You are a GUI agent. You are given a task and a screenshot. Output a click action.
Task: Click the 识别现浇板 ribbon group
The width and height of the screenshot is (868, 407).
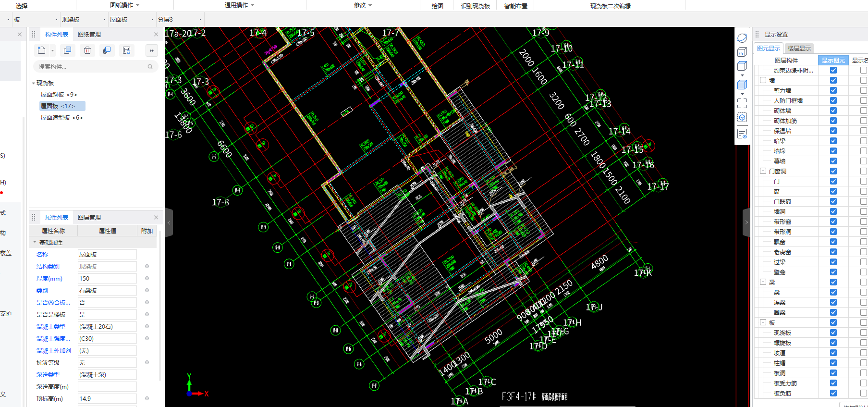pos(476,6)
